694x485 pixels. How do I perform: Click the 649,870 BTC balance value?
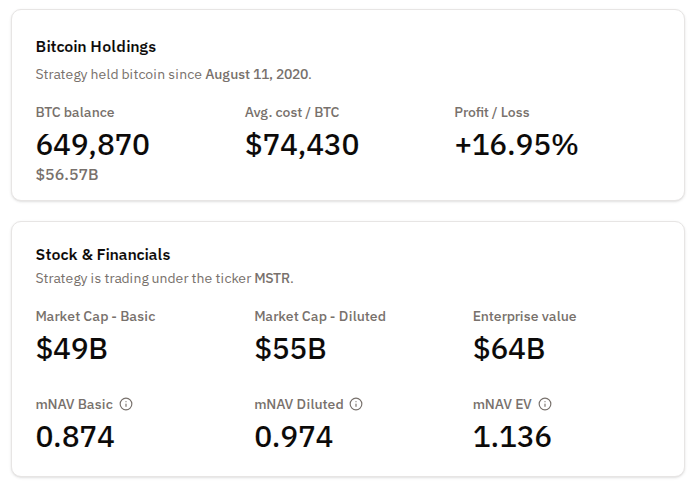pyautogui.click(x=93, y=145)
